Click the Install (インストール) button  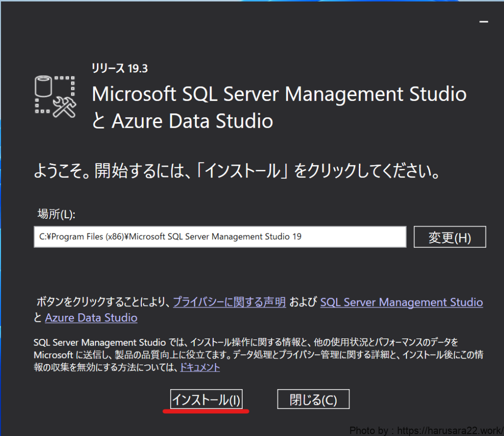(206, 400)
